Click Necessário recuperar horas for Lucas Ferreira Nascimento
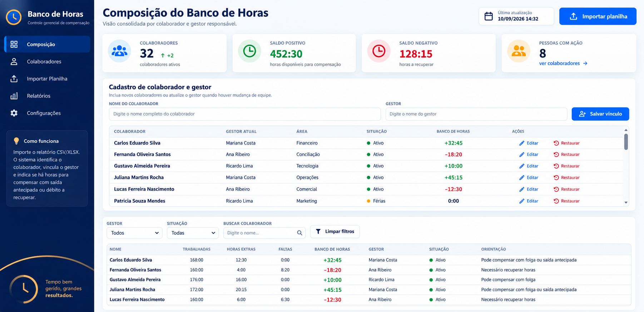This screenshot has width=644, height=312. pos(508,300)
